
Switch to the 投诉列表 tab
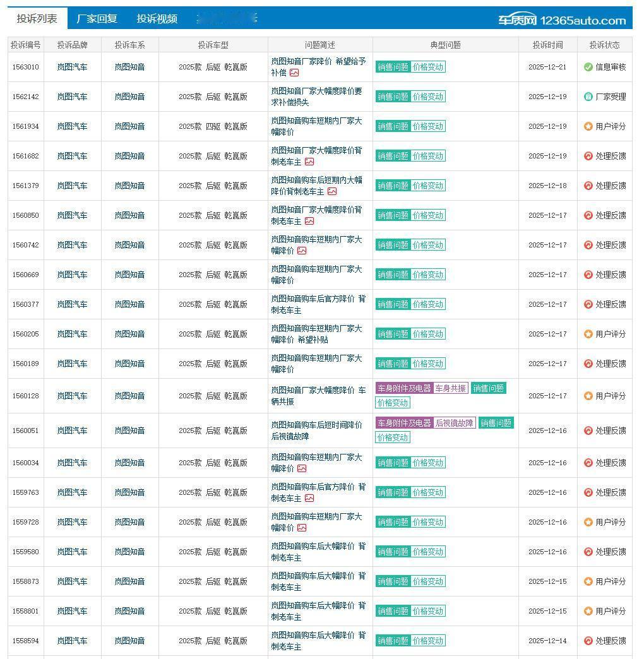37,18
